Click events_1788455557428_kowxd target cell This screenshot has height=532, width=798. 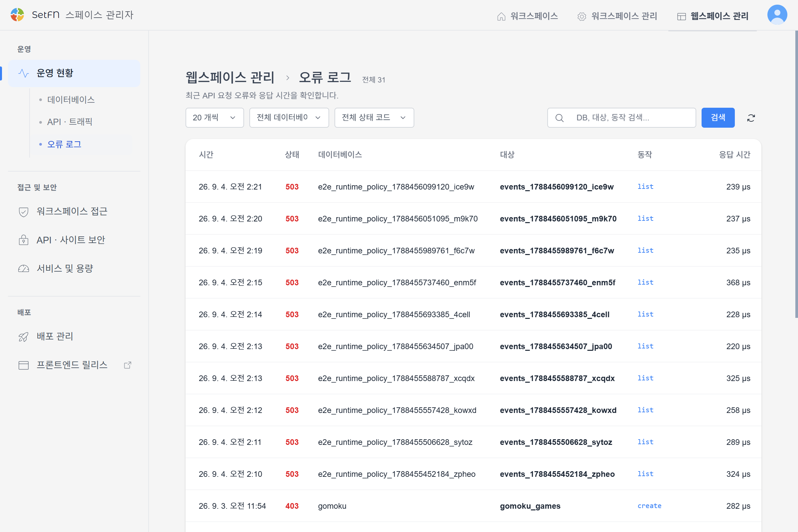click(x=558, y=410)
